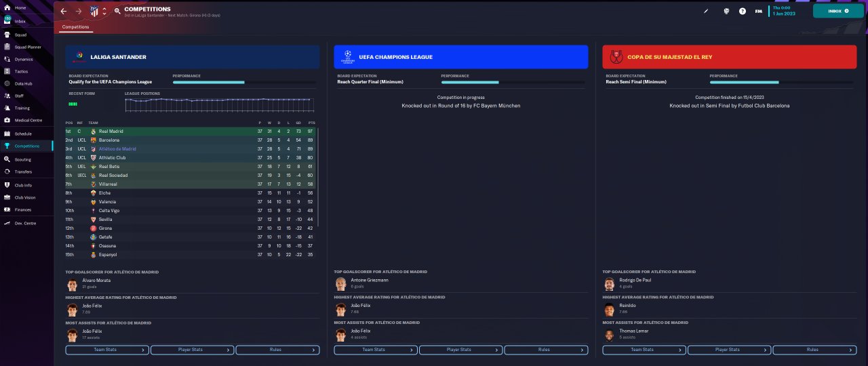Open Squad Planner from sidebar
This screenshot has width=868, height=366.
point(26,47)
